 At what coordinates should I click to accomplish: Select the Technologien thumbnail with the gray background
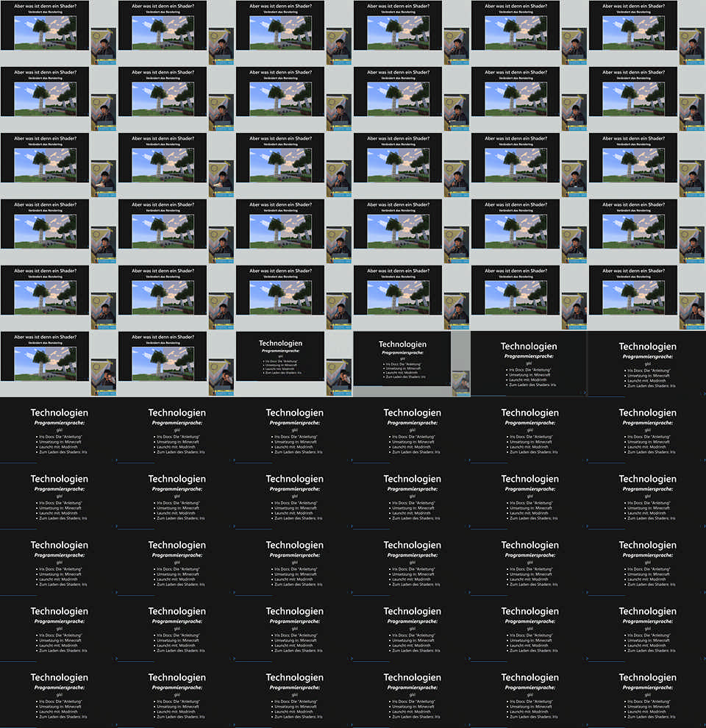[412, 364]
